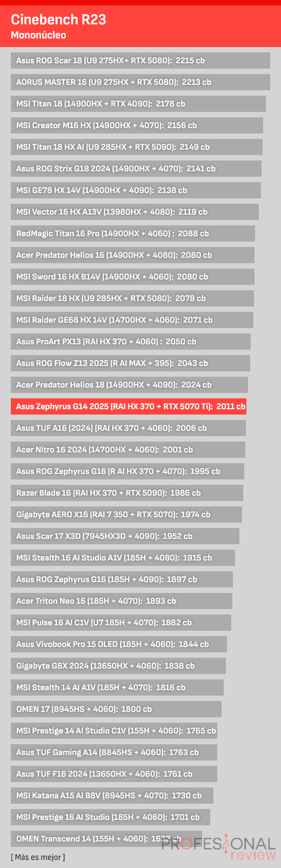This screenshot has height=868, width=281.
Task: Click the Asus ROG Flow Z13 2025 bar
Action: point(130,363)
